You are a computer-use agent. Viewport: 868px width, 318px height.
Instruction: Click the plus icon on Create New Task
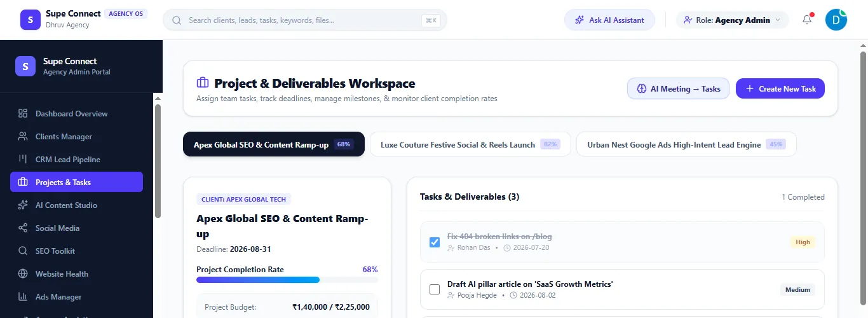[x=750, y=89]
